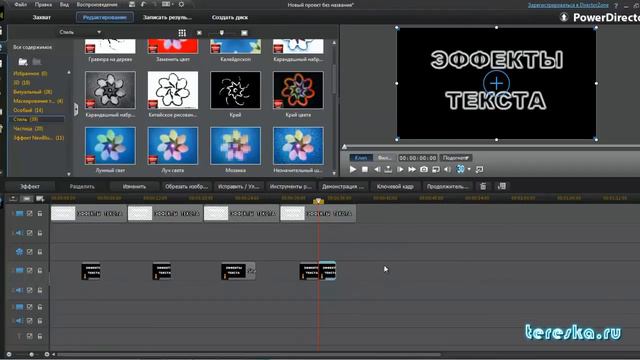Click the Продолжитель... button

pyautogui.click(x=447, y=186)
